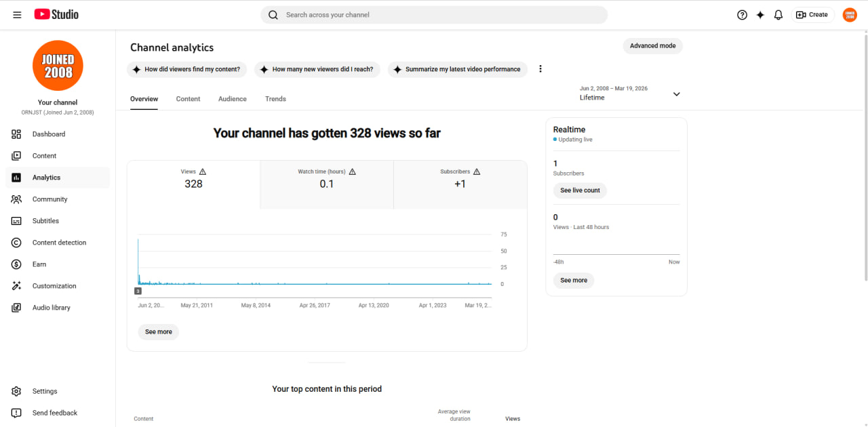The height and width of the screenshot is (427, 868).
Task: Click the Create button
Action: (x=812, y=15)
